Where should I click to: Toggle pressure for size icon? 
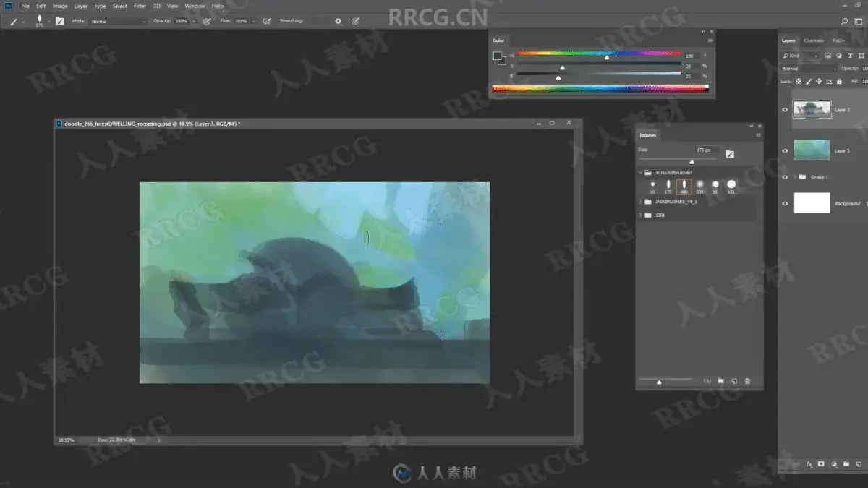click(x=355, y=21)
